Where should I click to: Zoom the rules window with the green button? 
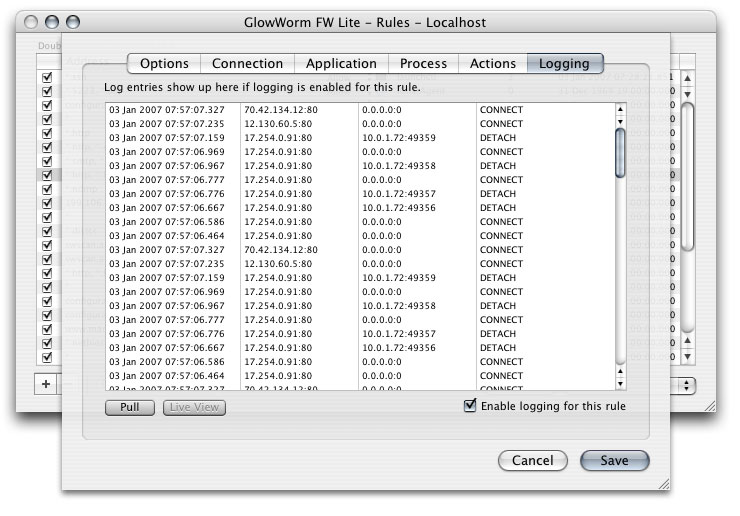73,22
